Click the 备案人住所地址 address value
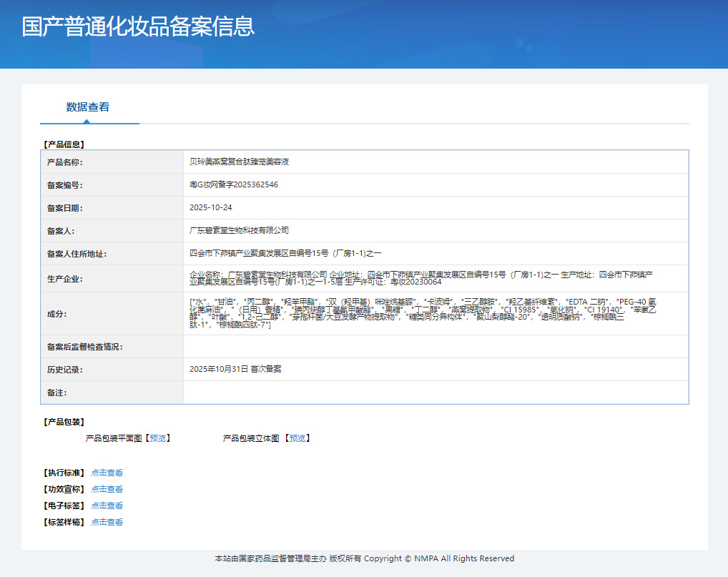This screenshot has height=577, width=728. (285, 253)
